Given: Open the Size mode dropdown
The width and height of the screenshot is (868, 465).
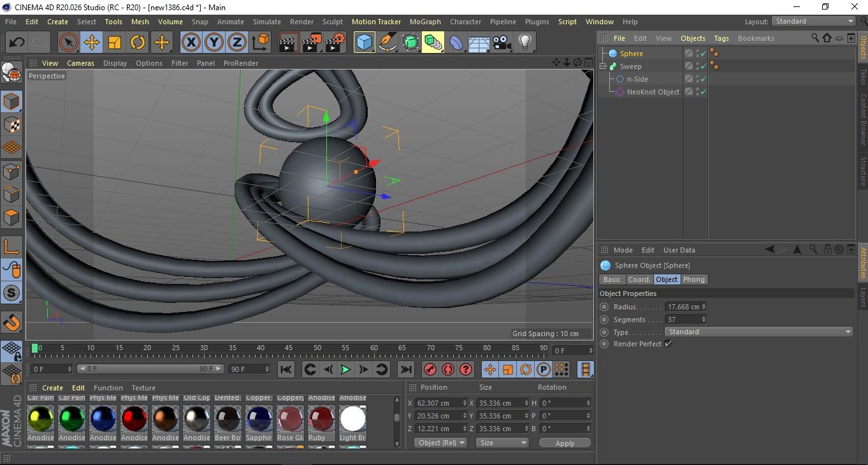Looking at the screenshot, I should [503, 443].
